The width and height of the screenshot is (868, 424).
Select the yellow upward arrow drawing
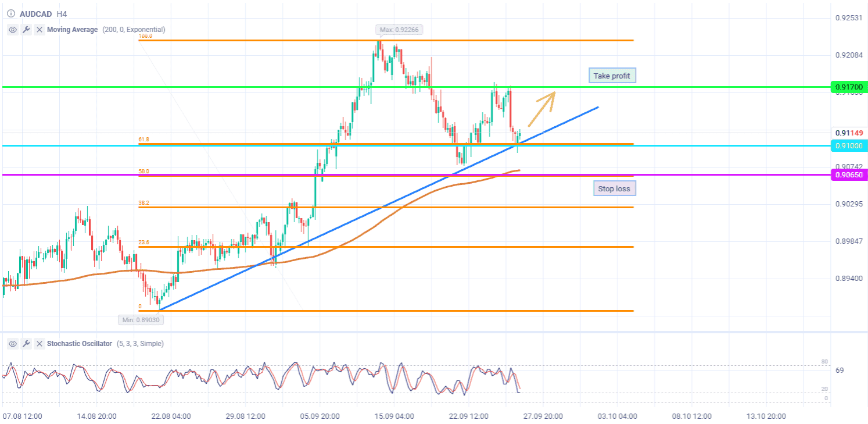coord(541,109)
